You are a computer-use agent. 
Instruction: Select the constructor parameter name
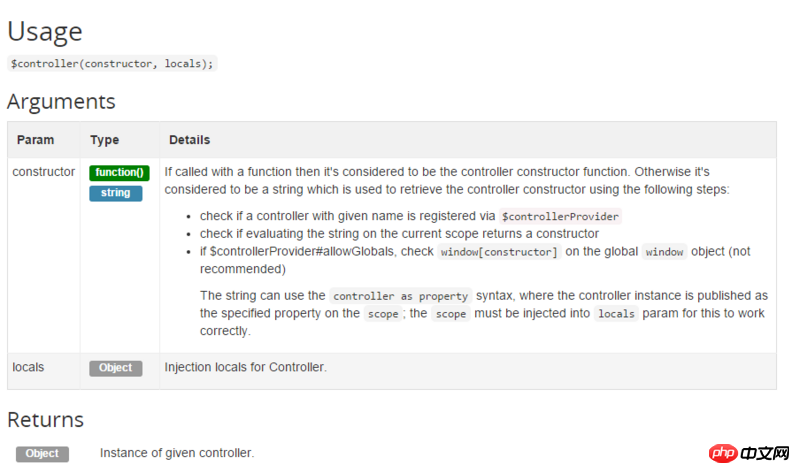(x=44, y=172)
